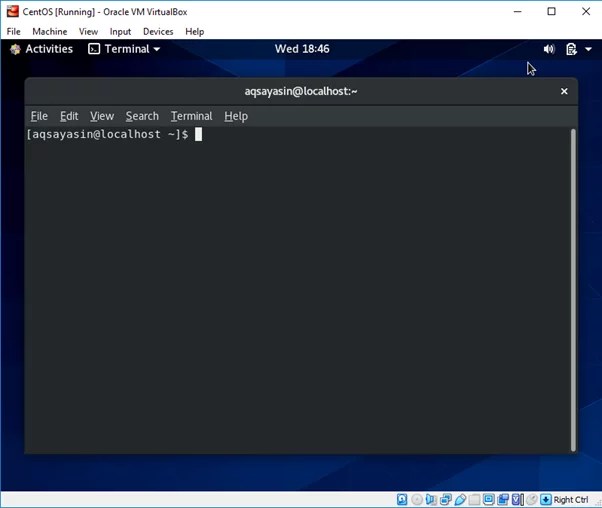The height and width of the screenshot is (508, 602).
Task: Maximize the VirtualBox window
Action: pyautogui.click(x=551, y=12)
